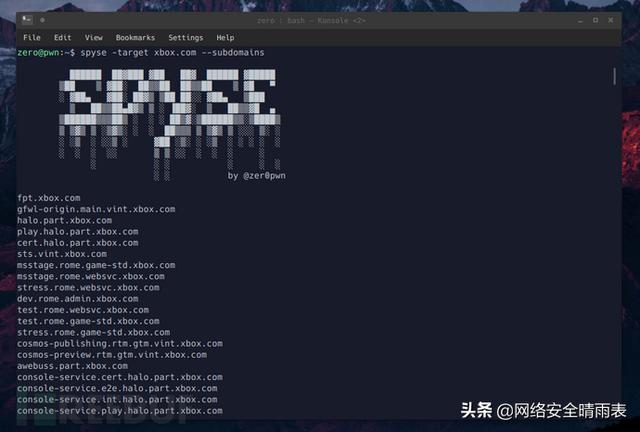640x432 pixels.
Task: Click the 'by @zer0pwn' credit text
Action: pos(256,176)
